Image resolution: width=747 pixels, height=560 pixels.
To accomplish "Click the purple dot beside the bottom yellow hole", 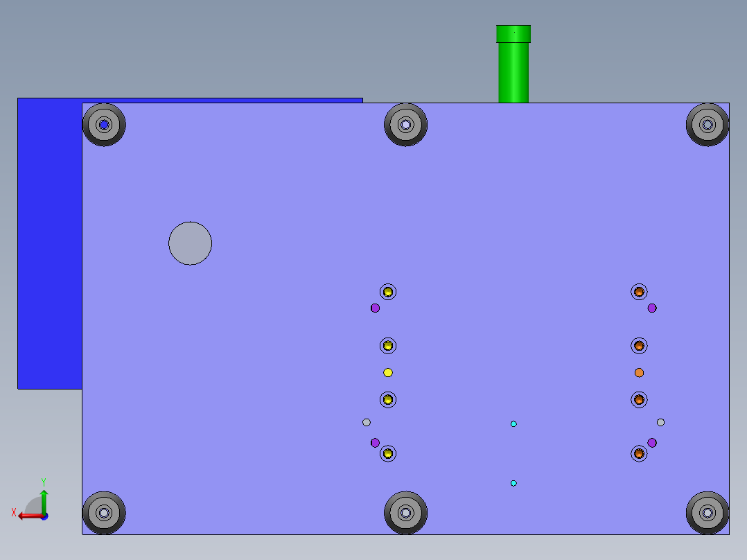I will (375, 443).
